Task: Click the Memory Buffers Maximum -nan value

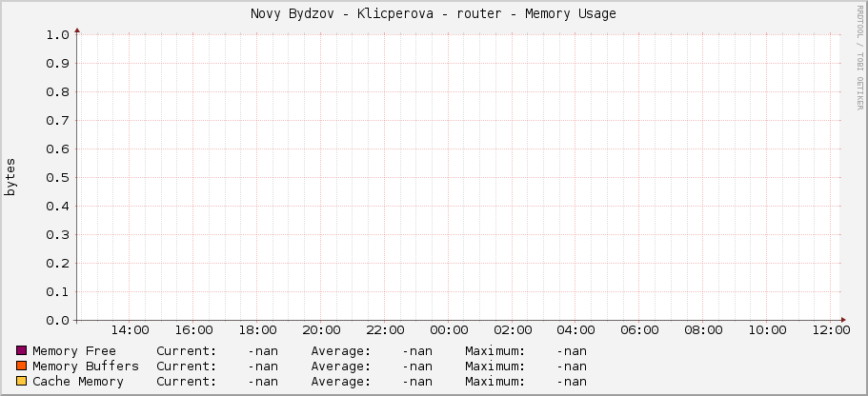Action: (572, 366)
